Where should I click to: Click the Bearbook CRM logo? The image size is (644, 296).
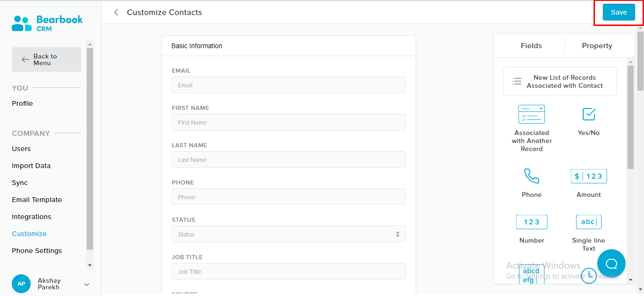(47, 23)
